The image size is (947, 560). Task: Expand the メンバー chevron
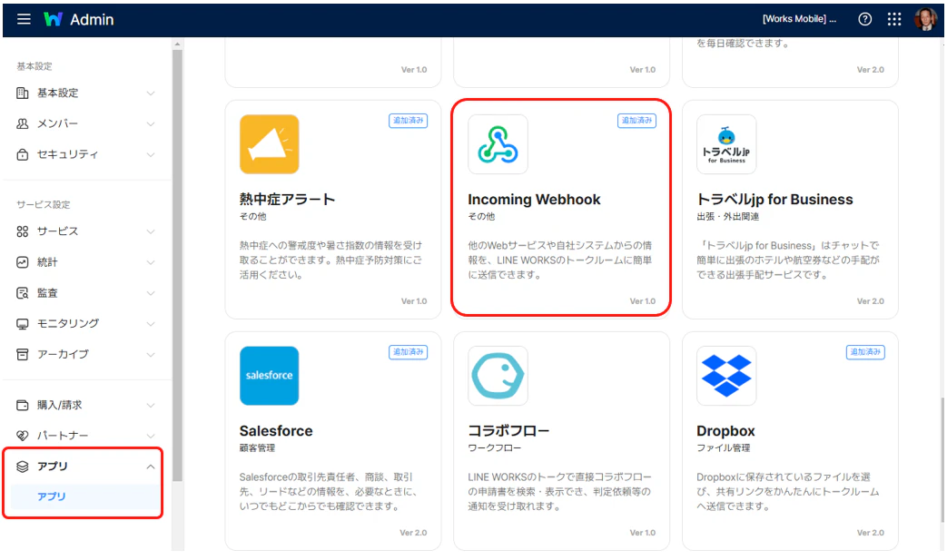[151, 123]
